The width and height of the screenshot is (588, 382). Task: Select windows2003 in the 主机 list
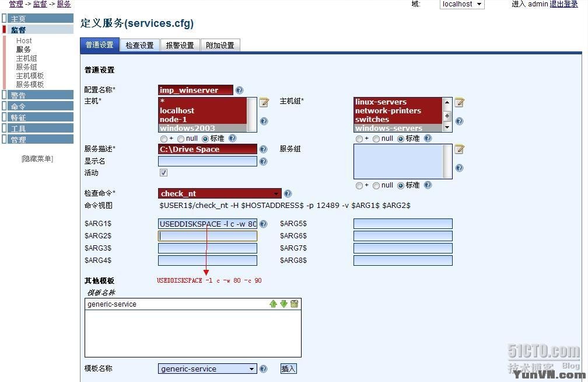(x=202, y=128)
